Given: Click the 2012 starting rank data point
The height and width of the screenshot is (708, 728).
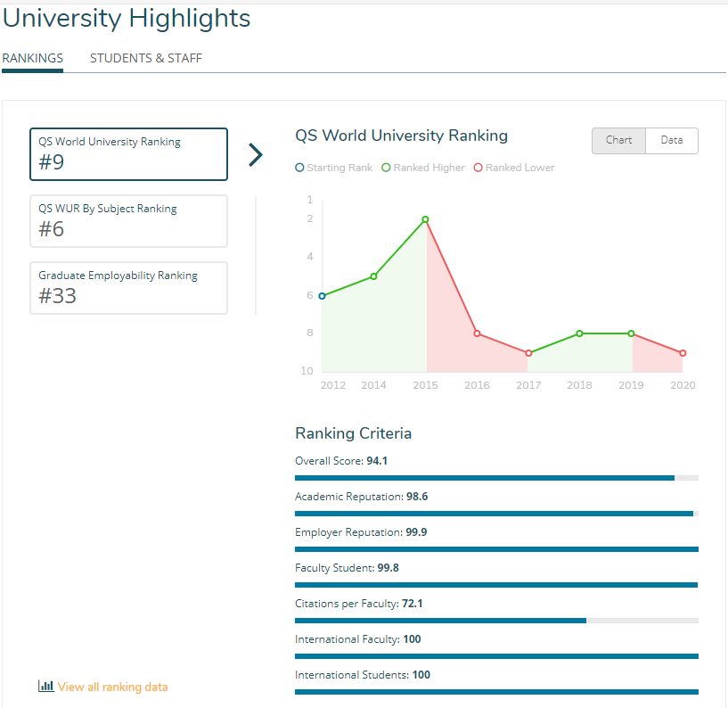Looking at the screenshot, I should pos(322,296).
